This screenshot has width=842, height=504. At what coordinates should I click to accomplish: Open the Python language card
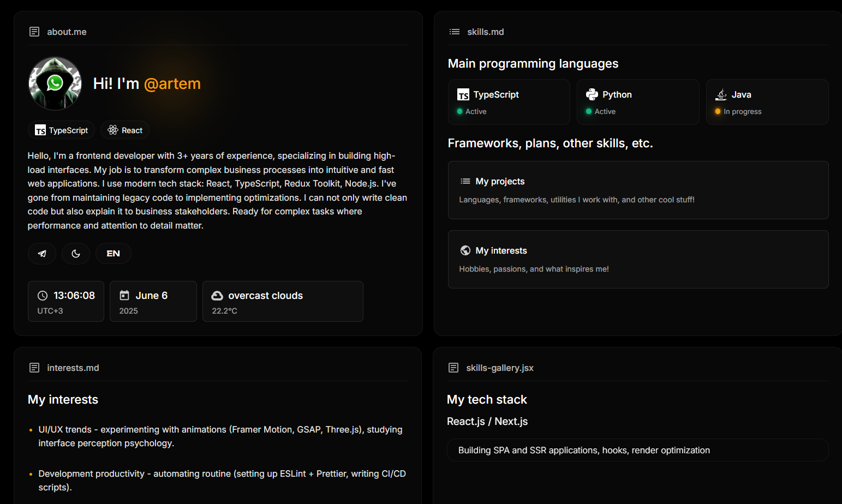click(x=638, y=102)
